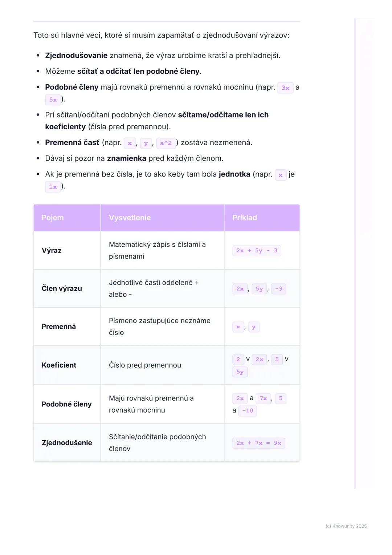Click the "-10" code chip
This screenshot has width=392, height=555.
click(x=248, y=411)
